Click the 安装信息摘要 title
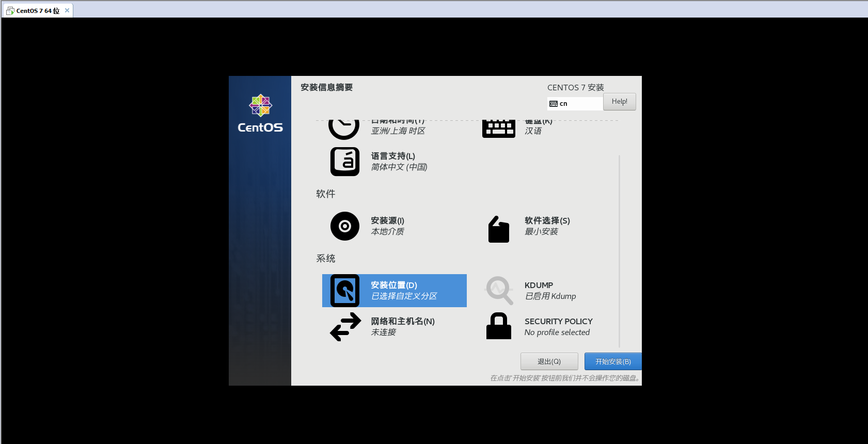Image resolution: width=868 pixels, height=444 pixels. tap(327, 87)
